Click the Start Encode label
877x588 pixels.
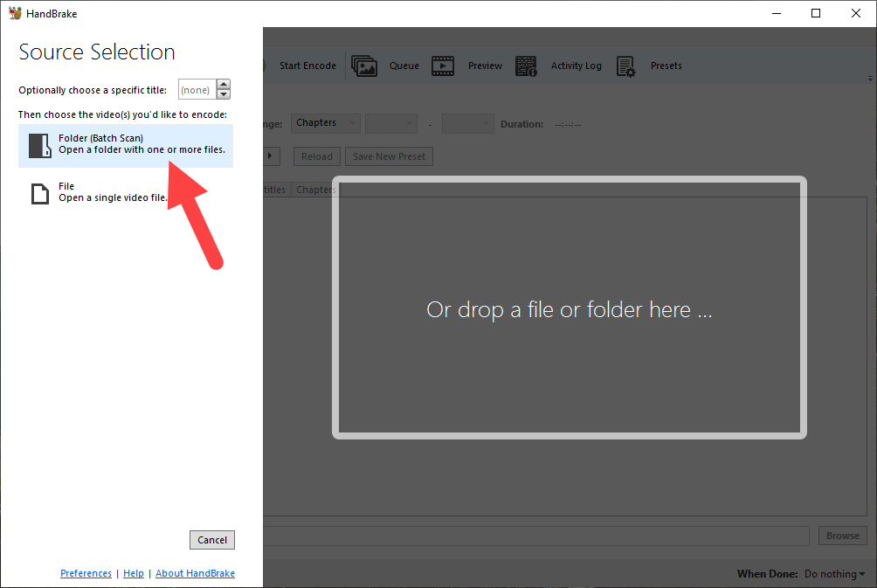pos(307,66)
